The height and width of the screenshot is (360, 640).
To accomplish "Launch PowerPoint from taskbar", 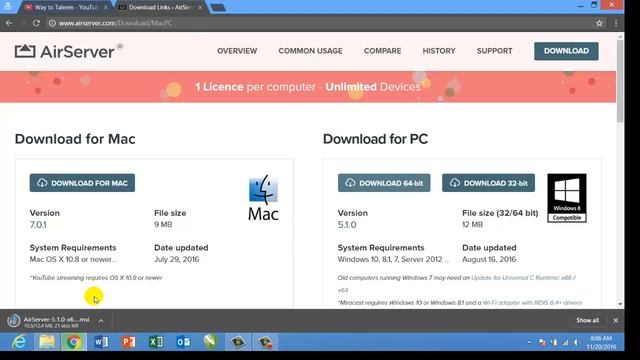I will coord(129,342).
